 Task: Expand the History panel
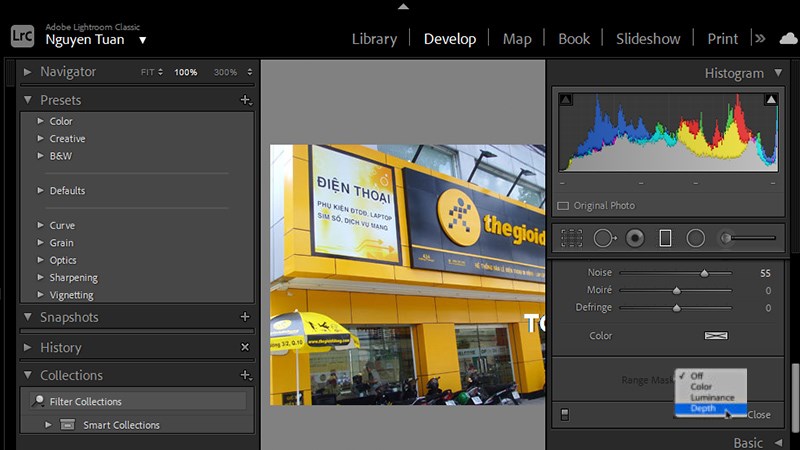click(27, 347)
